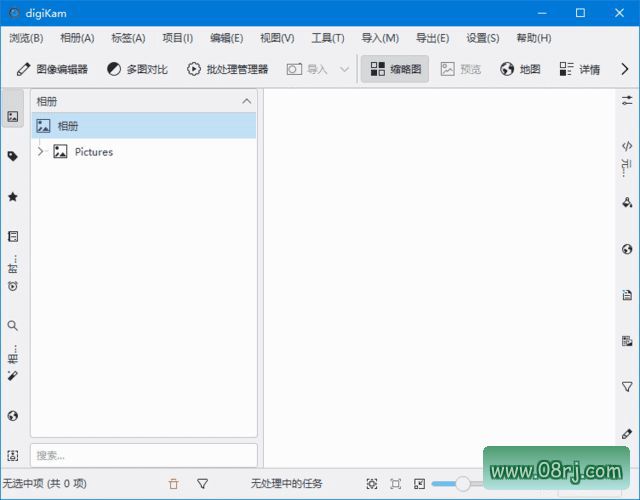Image resolution: width=640 pixels, height=500 pixels.
Task: Click the zoom 100% frame icon in status bar
Action: (396, 484)
